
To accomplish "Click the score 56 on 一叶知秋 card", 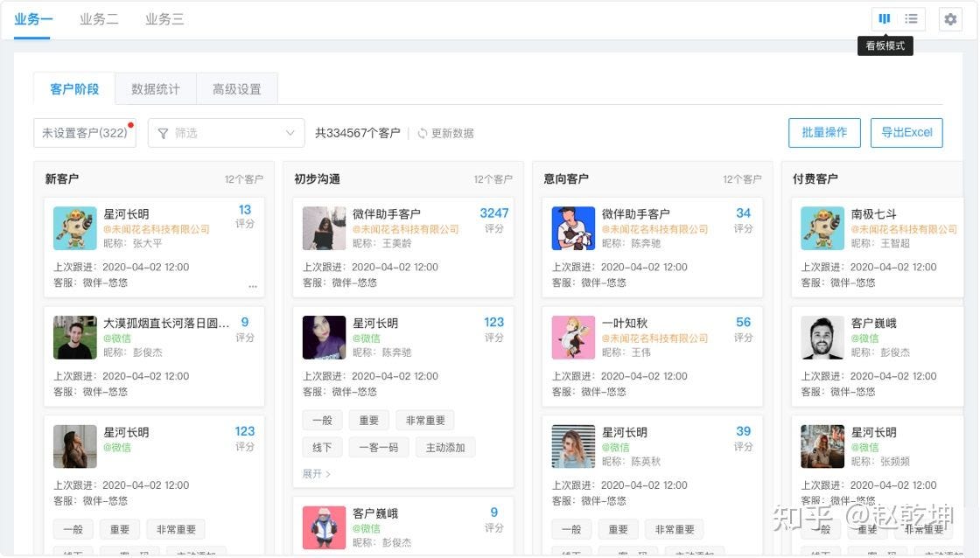I will [743, 323].
